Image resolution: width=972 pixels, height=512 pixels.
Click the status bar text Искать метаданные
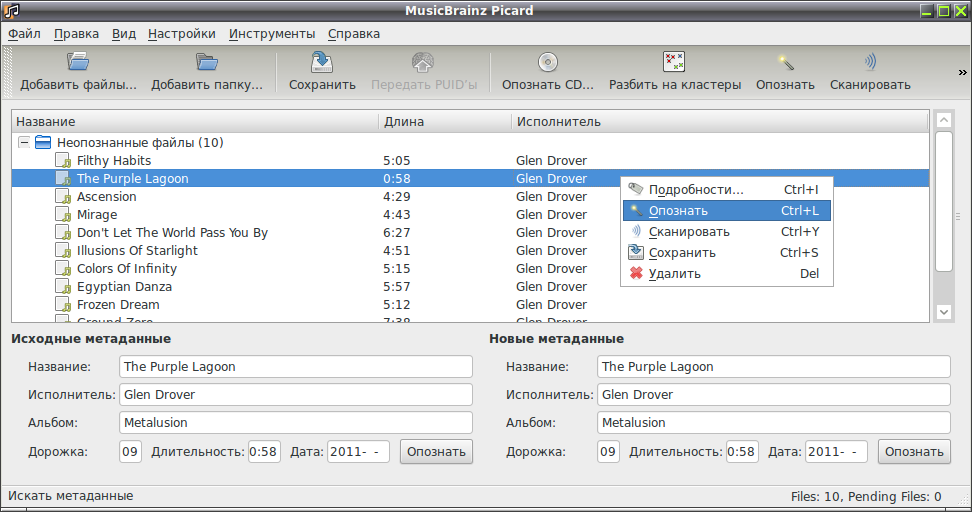coord(71,496)
